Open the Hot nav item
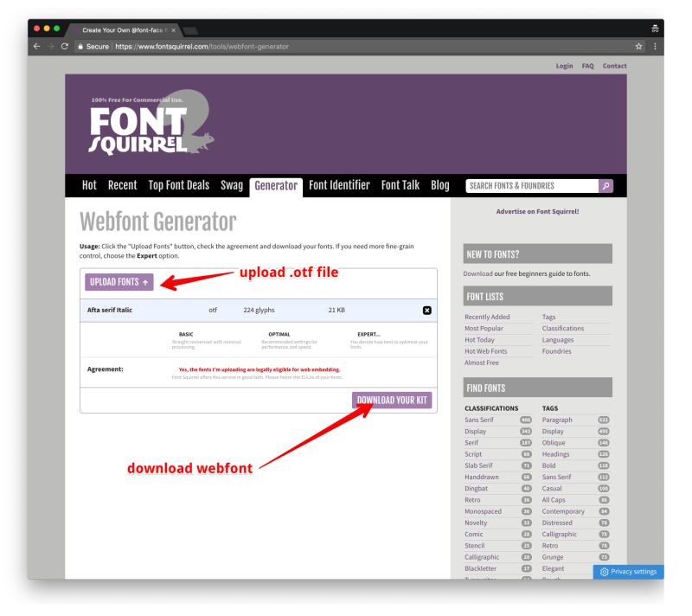 pos(89,185)
